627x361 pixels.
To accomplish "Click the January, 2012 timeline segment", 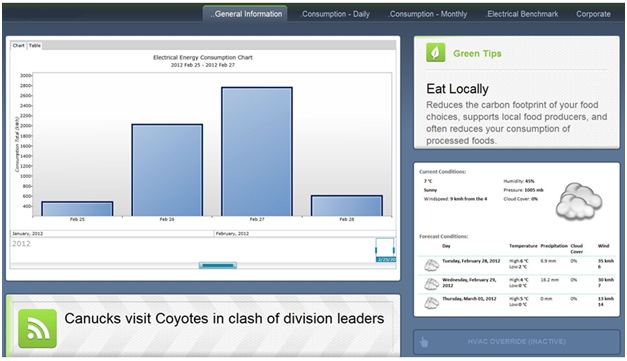I will click(112, 233).
